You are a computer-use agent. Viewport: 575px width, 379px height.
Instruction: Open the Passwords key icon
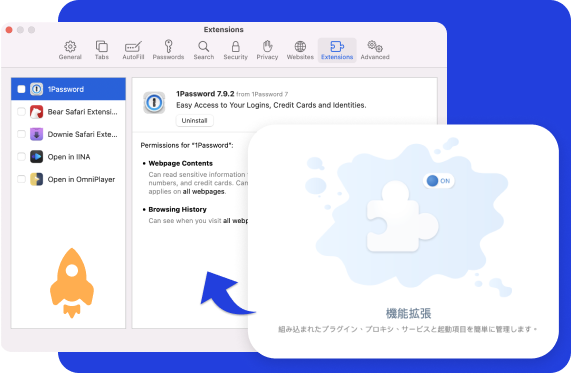[168, 50]
